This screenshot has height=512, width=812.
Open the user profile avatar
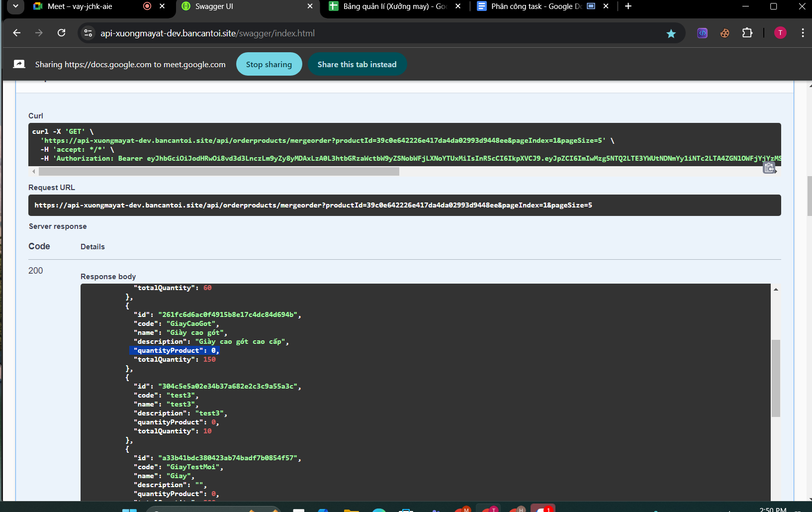780,33
